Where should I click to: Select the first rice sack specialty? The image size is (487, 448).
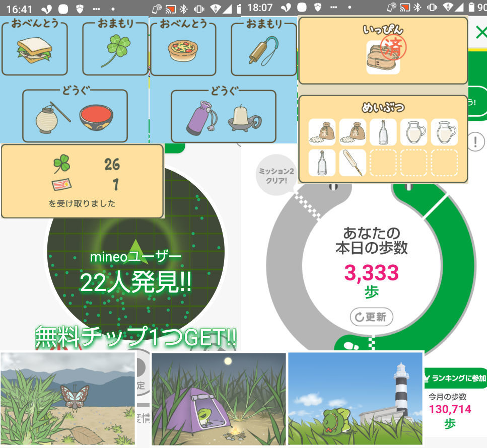point(322,132)
